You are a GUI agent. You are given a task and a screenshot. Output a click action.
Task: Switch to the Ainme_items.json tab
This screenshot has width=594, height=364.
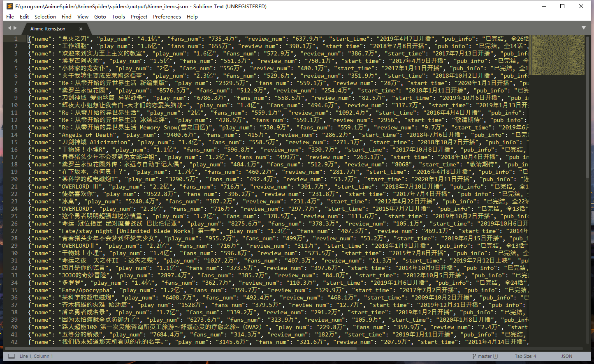pos(48,29)
